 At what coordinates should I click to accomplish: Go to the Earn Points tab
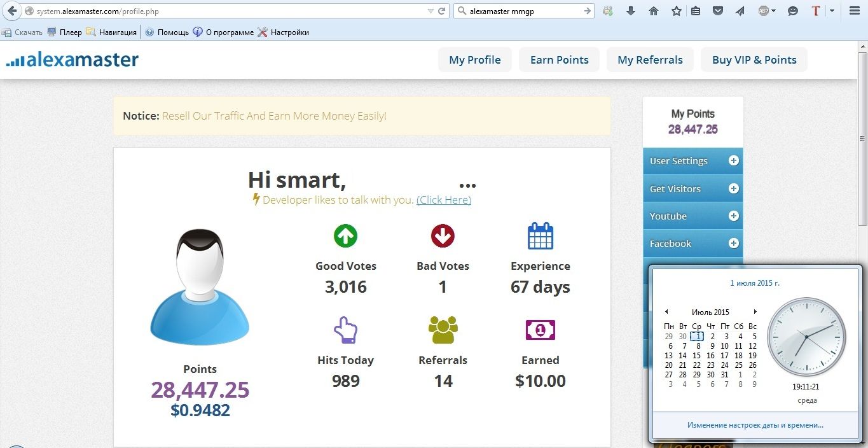tap(559, 60)
